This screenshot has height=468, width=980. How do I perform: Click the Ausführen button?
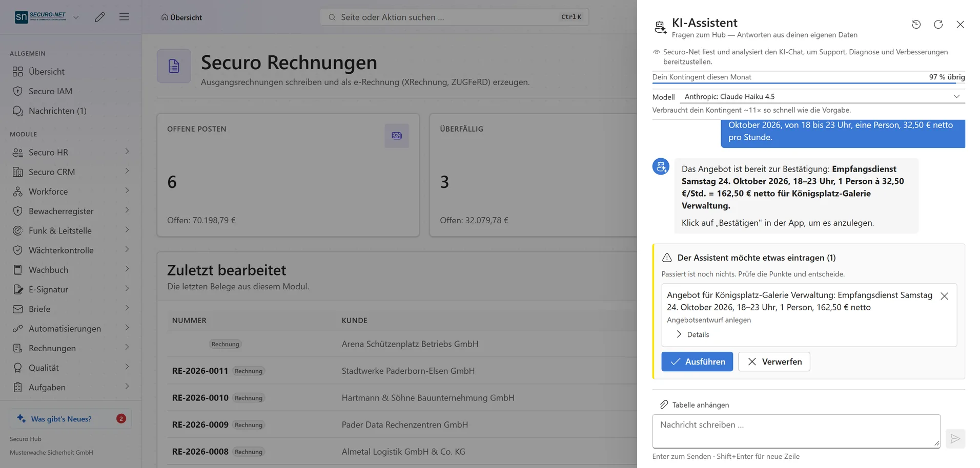(697, 361)
